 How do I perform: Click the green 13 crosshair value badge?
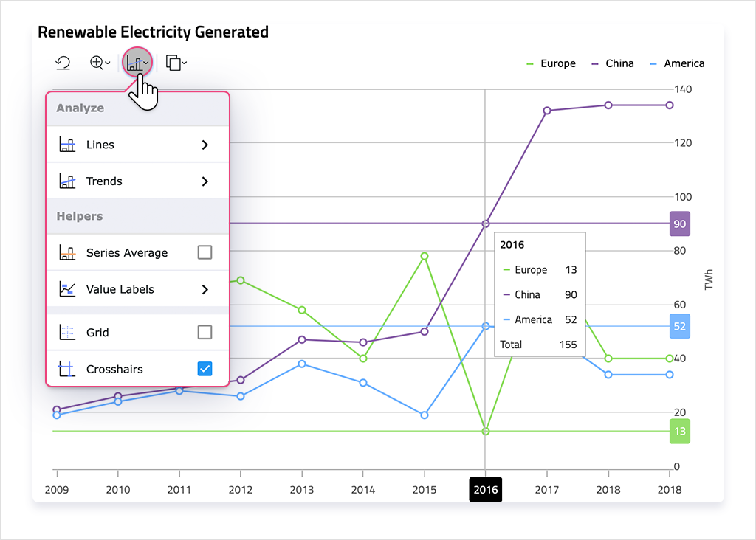[680, 431]
